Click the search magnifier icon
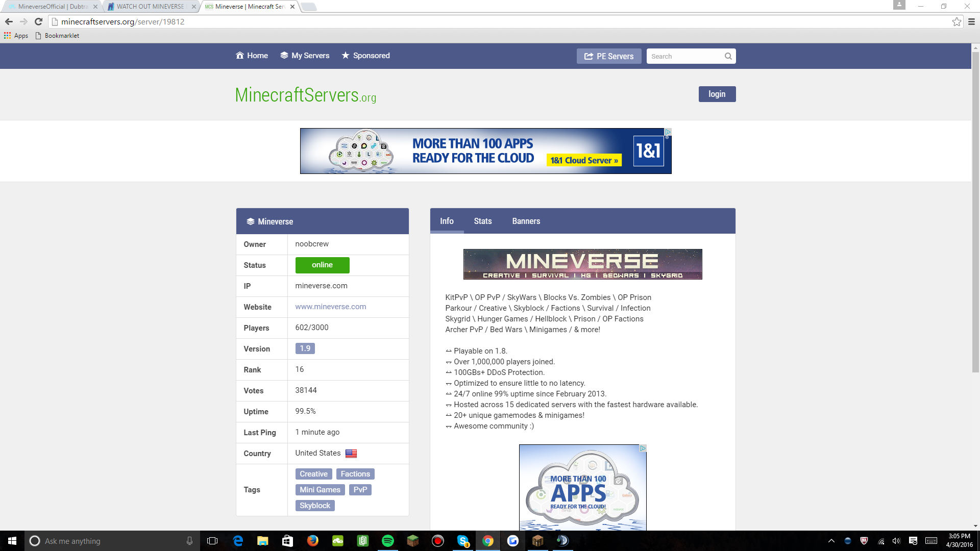The height and width of the screenshot is (551, 980). pos(728,56)
